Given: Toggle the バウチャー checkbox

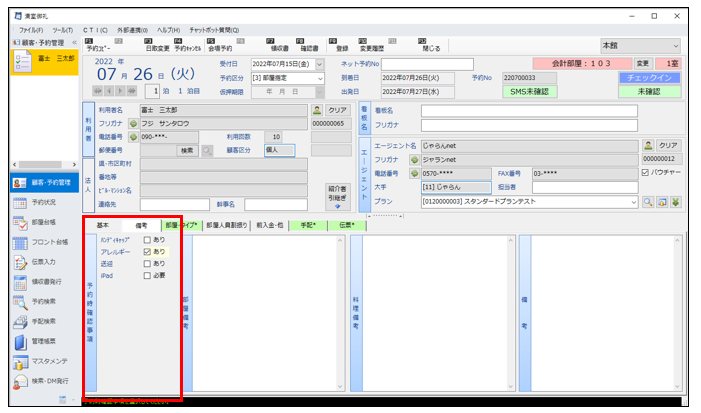Looking at the screenshot, I should [x=645, y=172].
